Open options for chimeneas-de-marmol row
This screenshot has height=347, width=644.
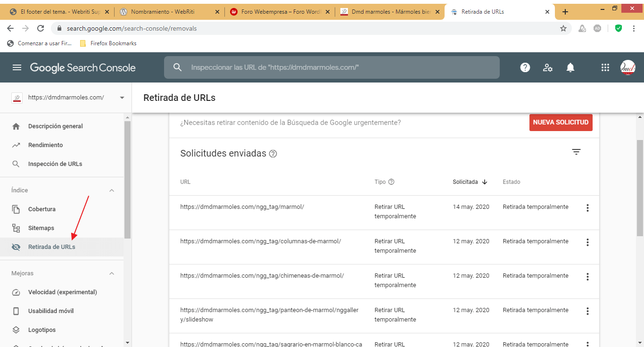[587, 277]
